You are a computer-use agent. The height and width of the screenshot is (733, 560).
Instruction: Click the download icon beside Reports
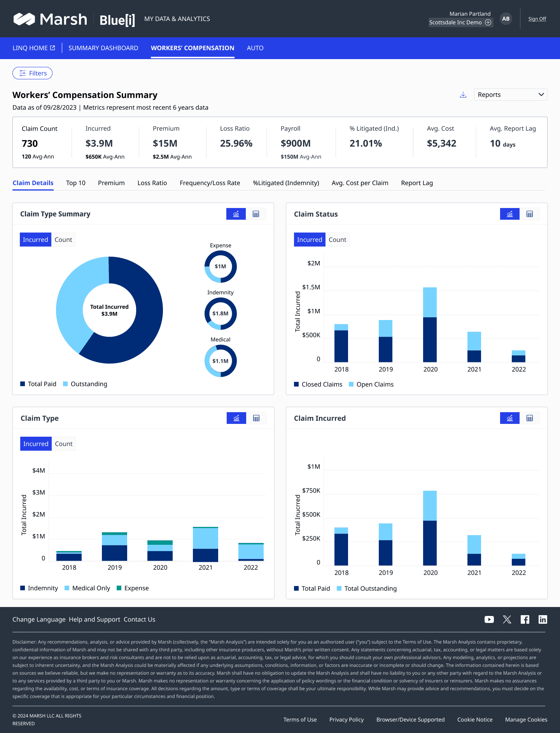pyautogui.click(x=463, y=94)
